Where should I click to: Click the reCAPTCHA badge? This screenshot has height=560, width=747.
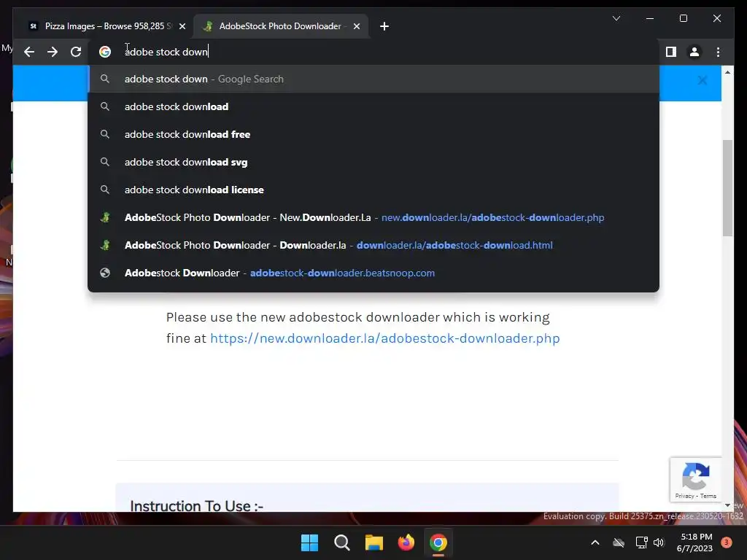695,480
